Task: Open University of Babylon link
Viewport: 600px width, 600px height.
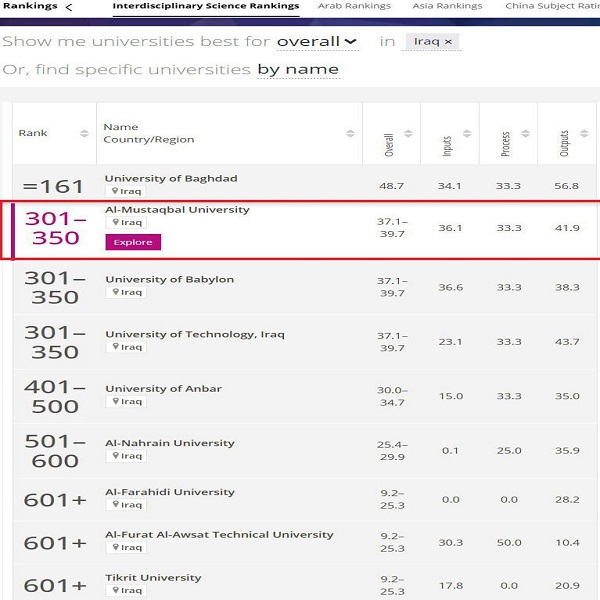Action: pyautogui.click(x=170, y=279)
